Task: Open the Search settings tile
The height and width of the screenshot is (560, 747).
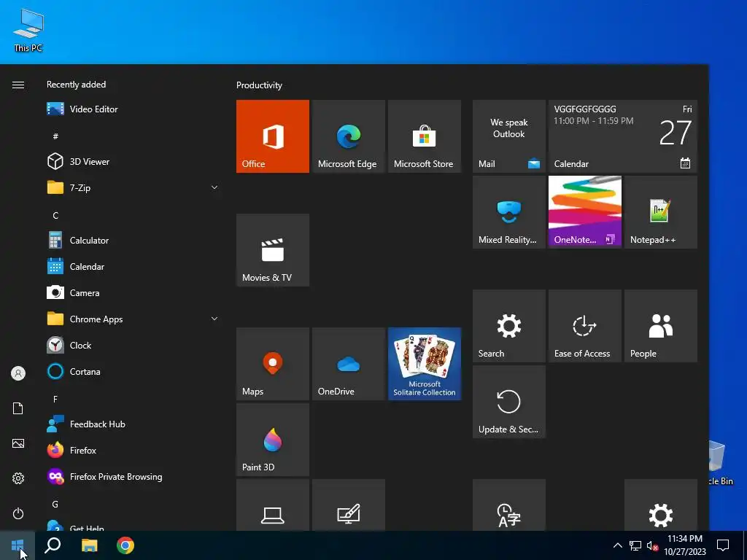Action: coord(508,326)
